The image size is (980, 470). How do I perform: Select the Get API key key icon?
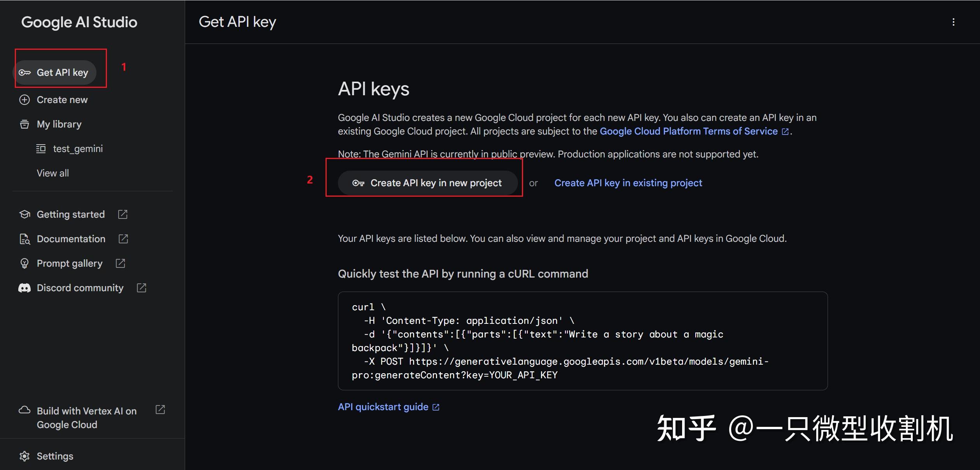pos(24,72)
